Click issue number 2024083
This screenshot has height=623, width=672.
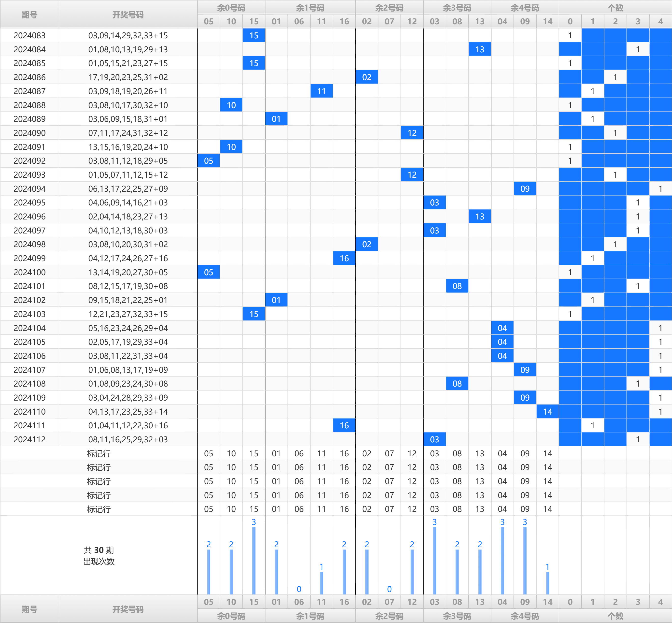point(30,35)
